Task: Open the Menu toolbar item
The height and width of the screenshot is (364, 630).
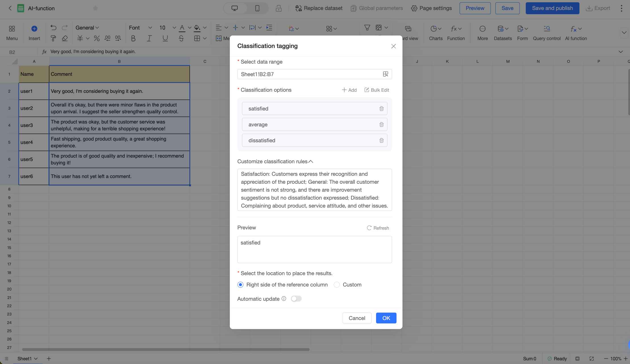Action: [12, 33]
